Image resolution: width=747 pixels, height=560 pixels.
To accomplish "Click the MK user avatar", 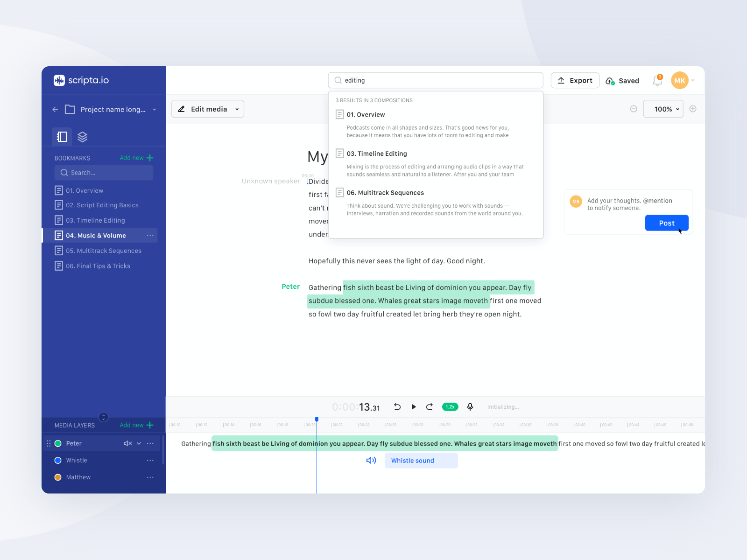I will pyautogui.click(x=680, y=80).
